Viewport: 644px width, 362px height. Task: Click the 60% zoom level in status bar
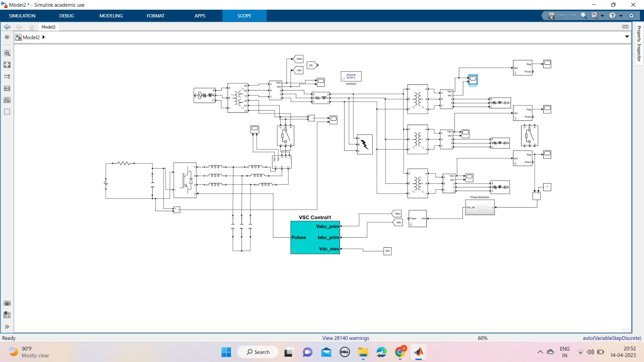483,338
